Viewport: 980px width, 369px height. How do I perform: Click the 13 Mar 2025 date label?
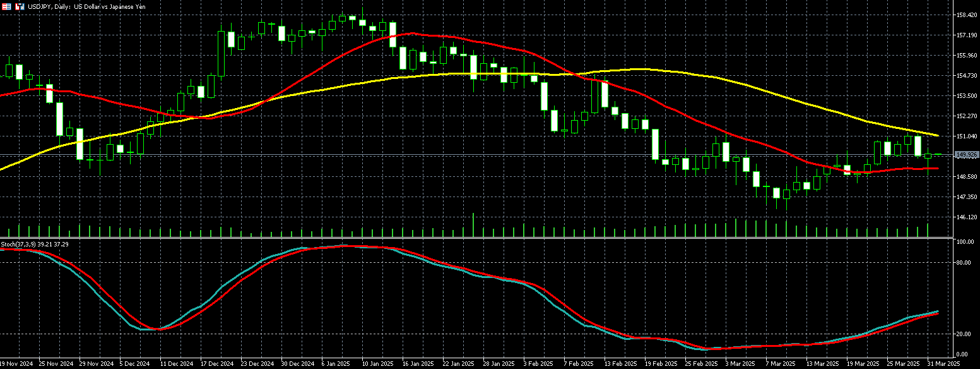tap(822, 364)
